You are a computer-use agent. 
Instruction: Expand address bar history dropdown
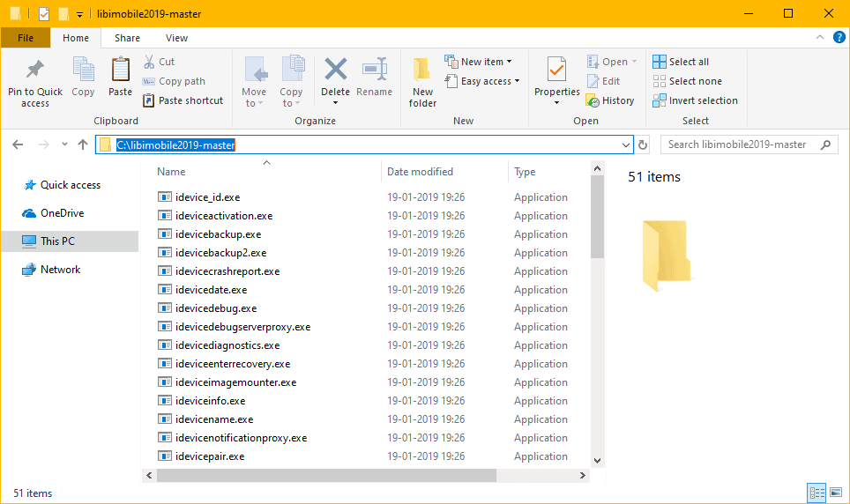tap(625, 145)
